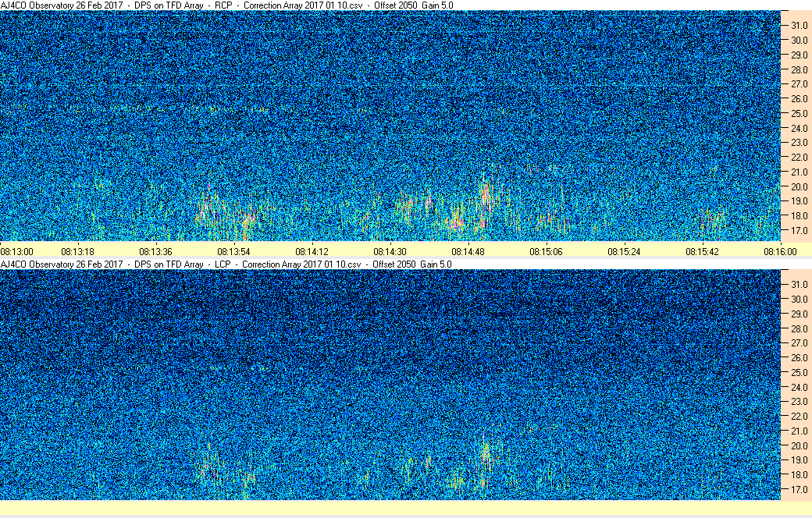Select the 08:16:00 time axis label
812x518 pixels.
coord(781,252)
